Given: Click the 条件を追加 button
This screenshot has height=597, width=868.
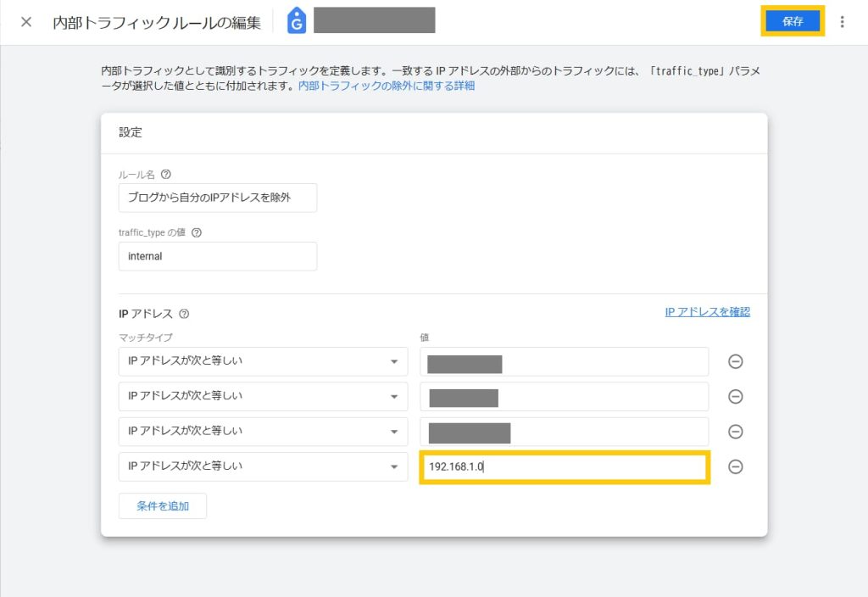Looking at the screenshot, I should (x=163, y=506).
